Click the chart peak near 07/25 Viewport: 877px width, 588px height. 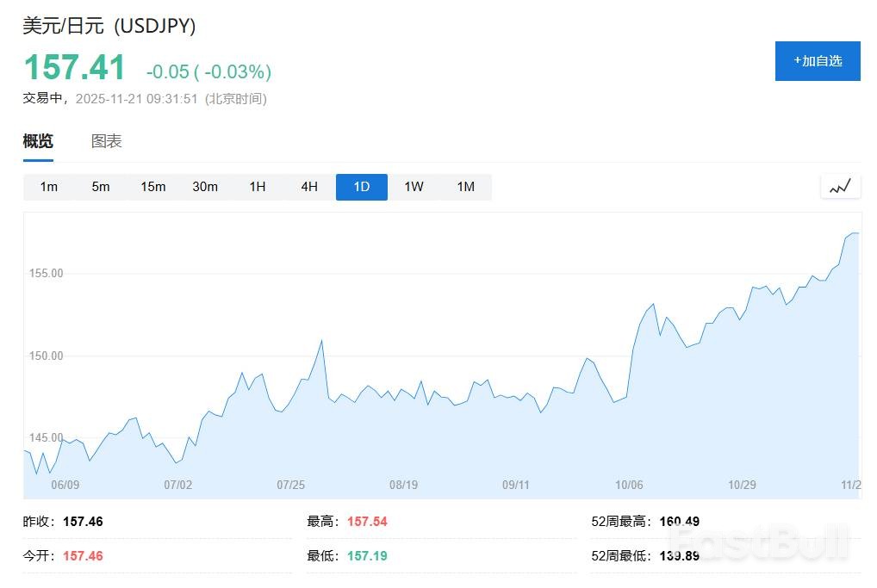(321, 341)
